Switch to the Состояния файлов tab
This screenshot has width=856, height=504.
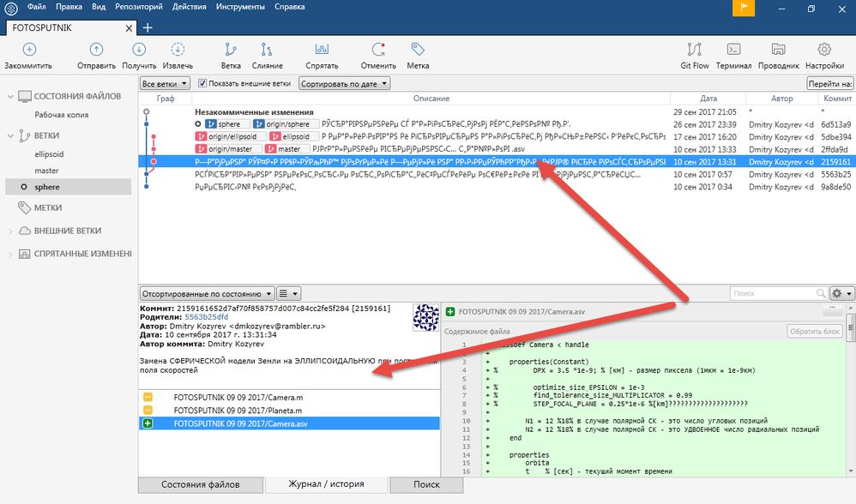tap(201, 484)
